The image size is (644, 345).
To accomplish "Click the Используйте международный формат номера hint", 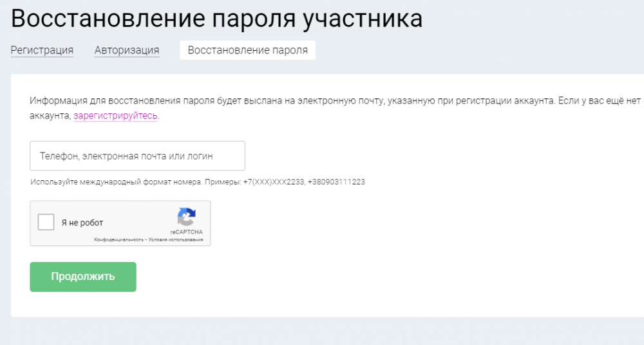I will coord(116,182).
